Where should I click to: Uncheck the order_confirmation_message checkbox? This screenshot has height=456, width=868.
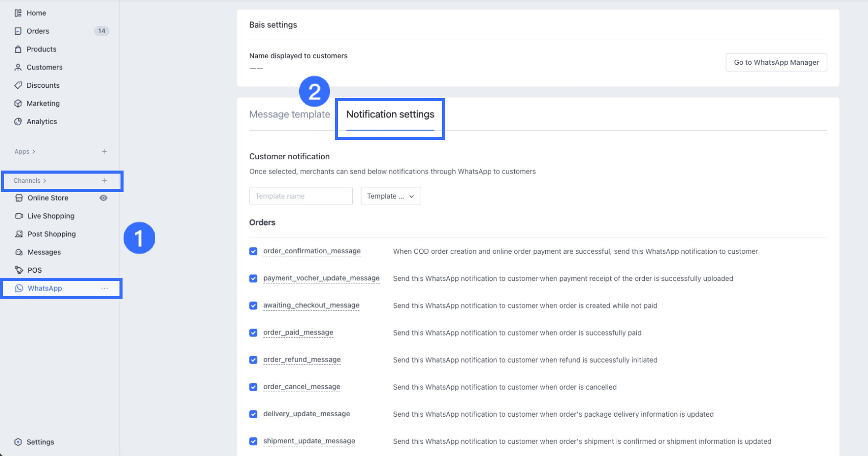click(253, 251)
